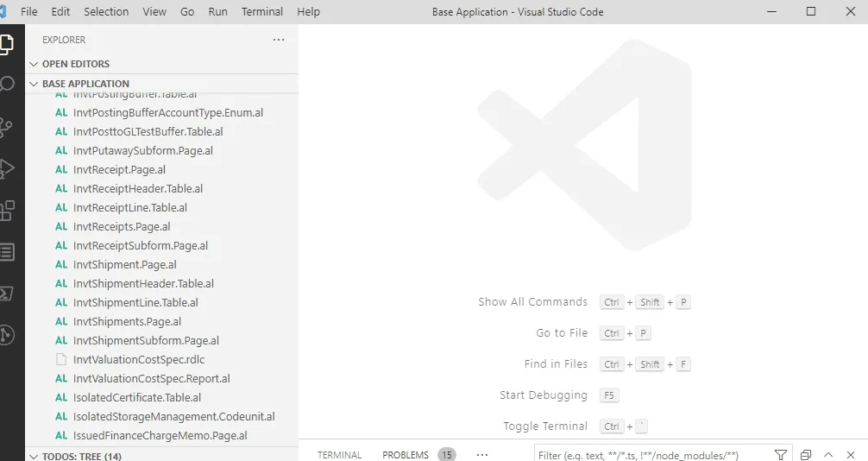Viewport: 868px width, 461px height.
Task: Maximize the Visual Studio Code window
Action: coord(811,11)
